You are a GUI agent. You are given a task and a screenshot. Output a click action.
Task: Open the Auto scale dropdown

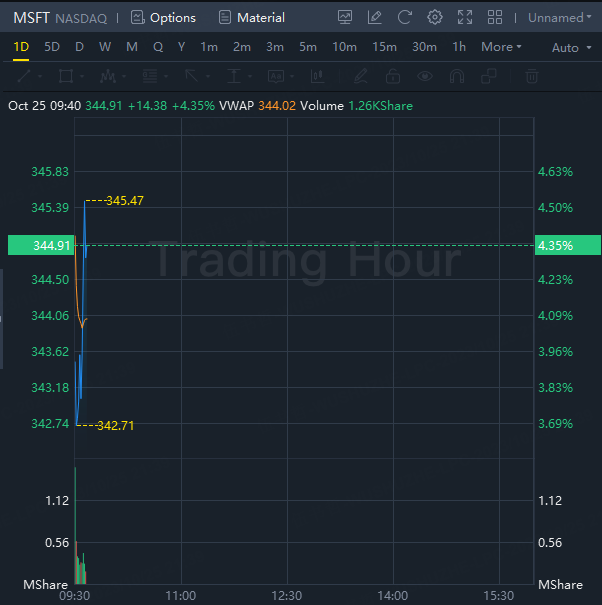pos(570,48)
